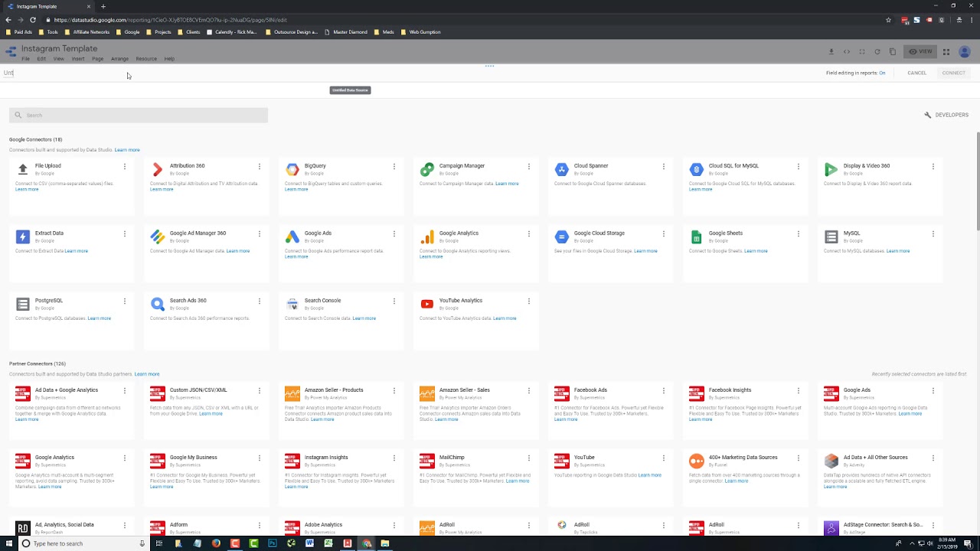The height and width of the screenshot is (551, 980).
Task: Click the connector Search field
Action: [x=139, y=115]
